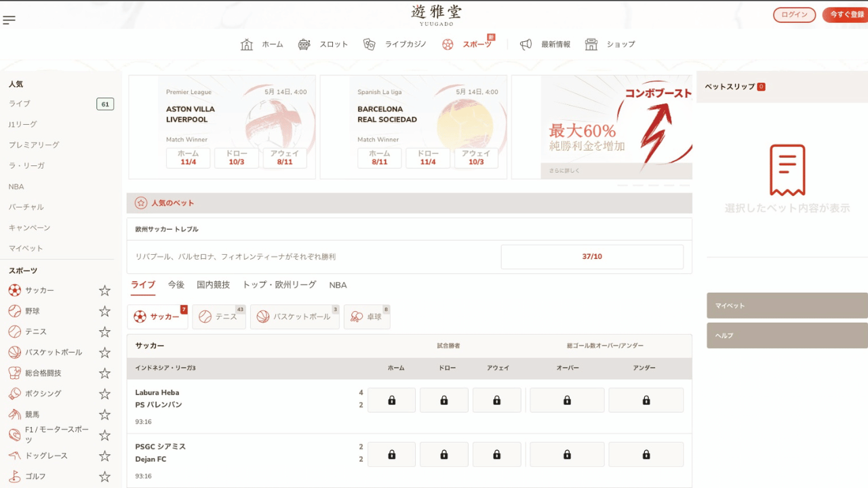The height and width of the screenshot is (488, 868).
Task: Open ラ・リーガ sidebar link
Action: tap(26, 166)
